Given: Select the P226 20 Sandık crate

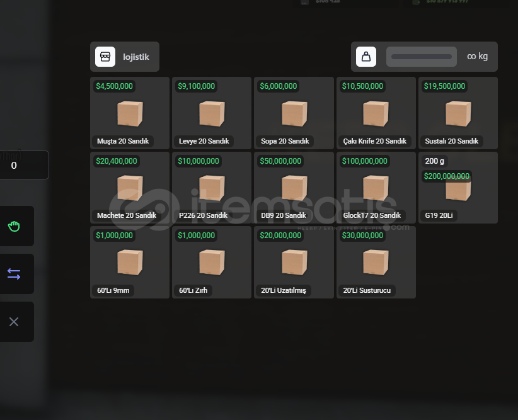Looking at the screenshot, I should 212,188.
